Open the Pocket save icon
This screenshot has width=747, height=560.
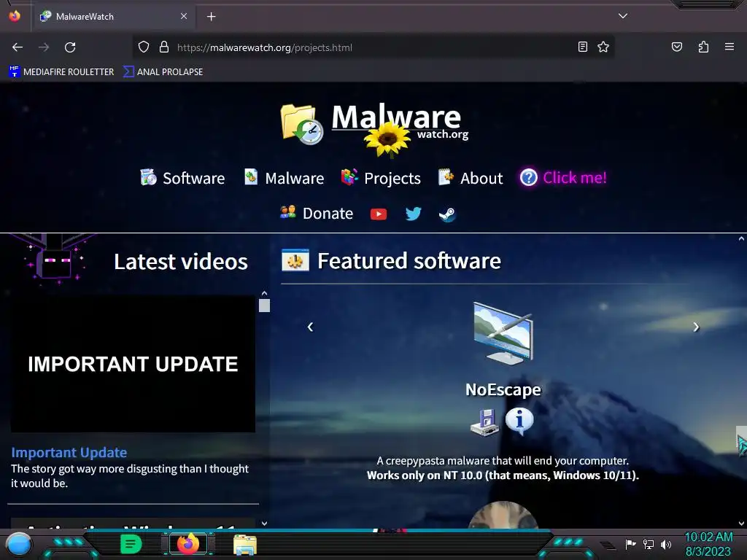676,47
